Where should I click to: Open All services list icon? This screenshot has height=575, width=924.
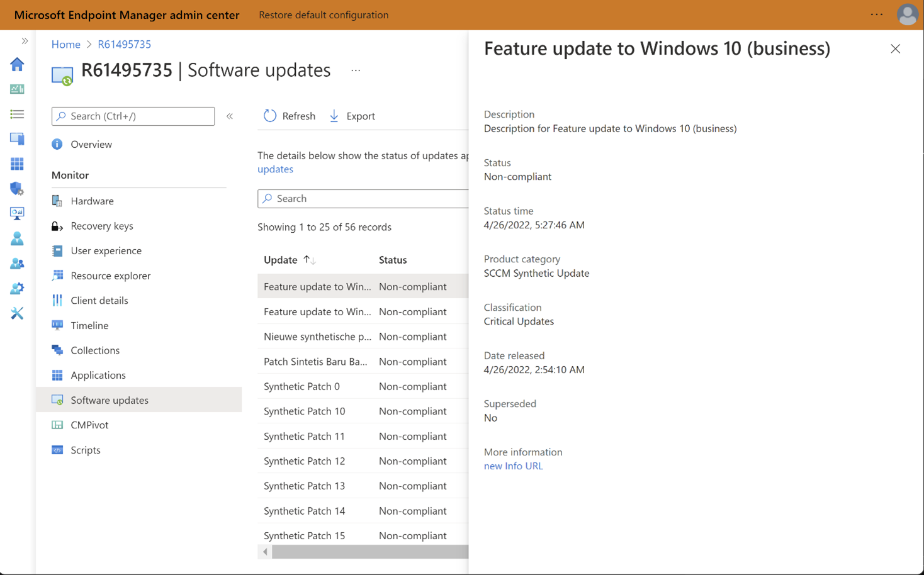[17, 114]
